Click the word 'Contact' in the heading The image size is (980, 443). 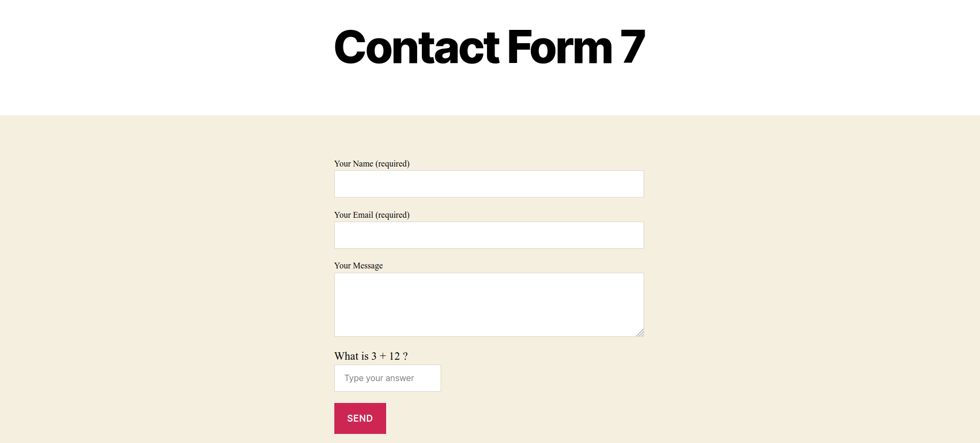(417, 47)
